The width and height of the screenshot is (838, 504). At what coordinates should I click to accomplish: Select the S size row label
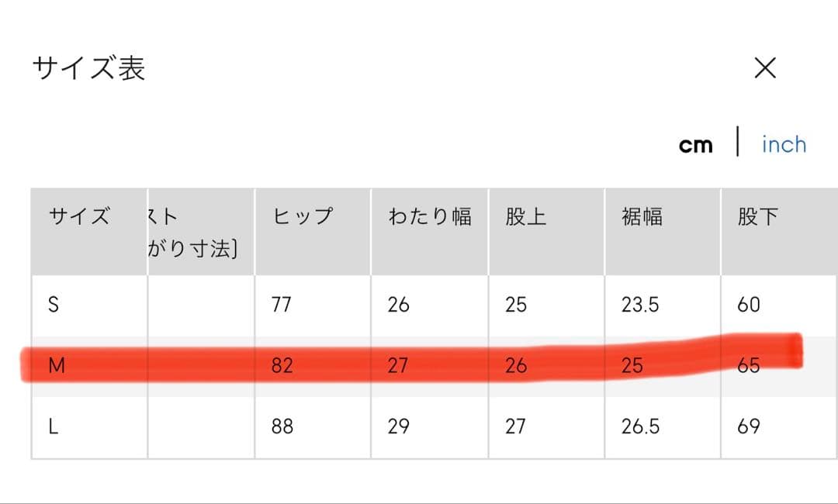pos(54,305)
